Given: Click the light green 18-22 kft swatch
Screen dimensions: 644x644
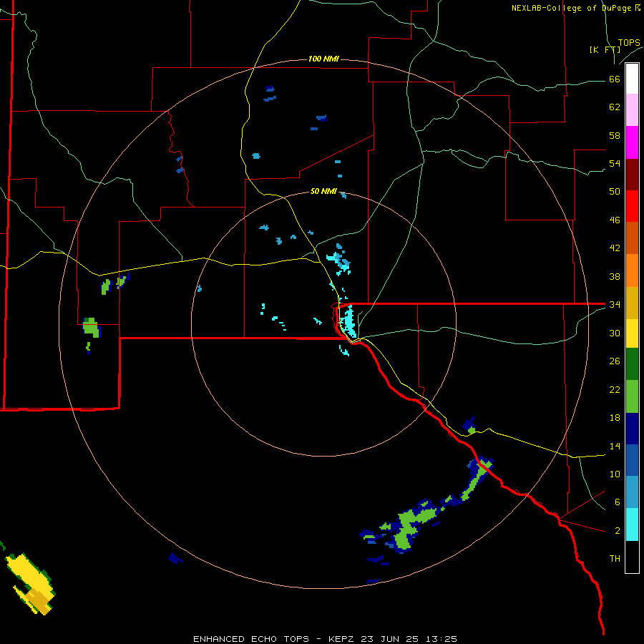Looking at the screenshot, I should pyautogui.click(x=632, y=396).
